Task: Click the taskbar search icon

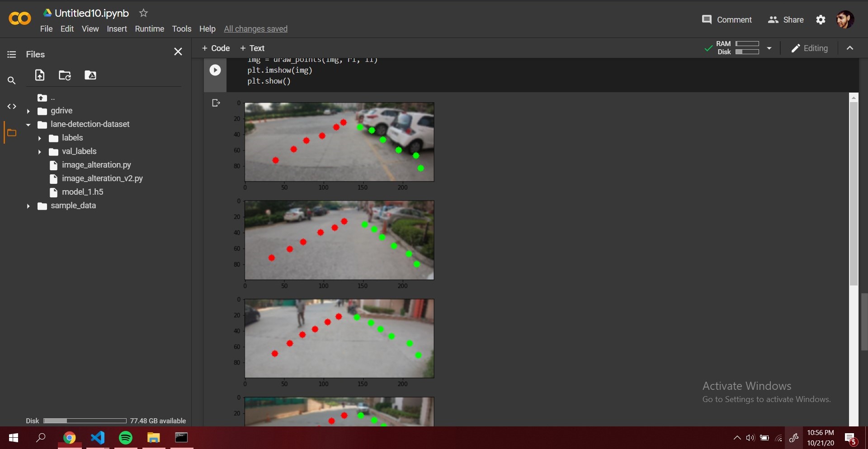Action: pyautogui.click(x=41, y=438)
